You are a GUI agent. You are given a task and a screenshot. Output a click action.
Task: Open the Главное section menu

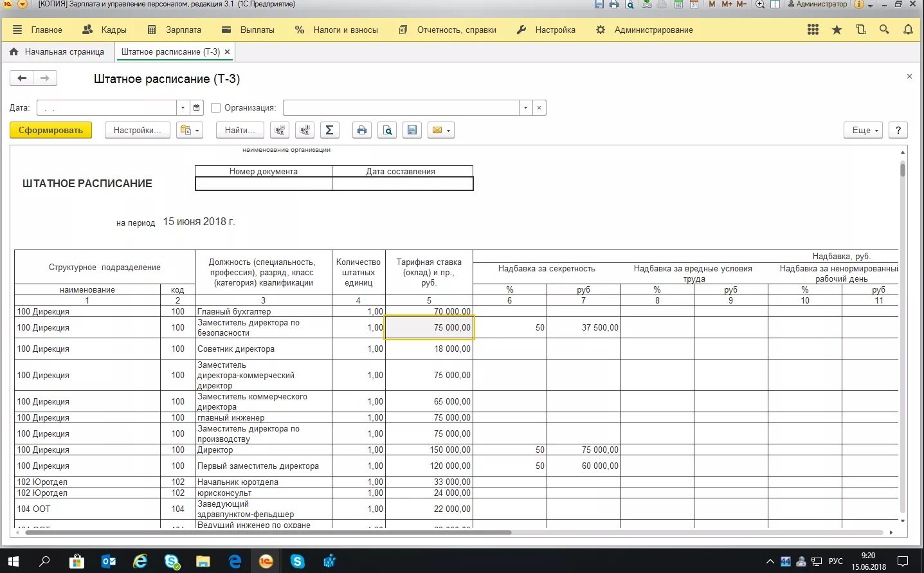click(x=37, y=30)
